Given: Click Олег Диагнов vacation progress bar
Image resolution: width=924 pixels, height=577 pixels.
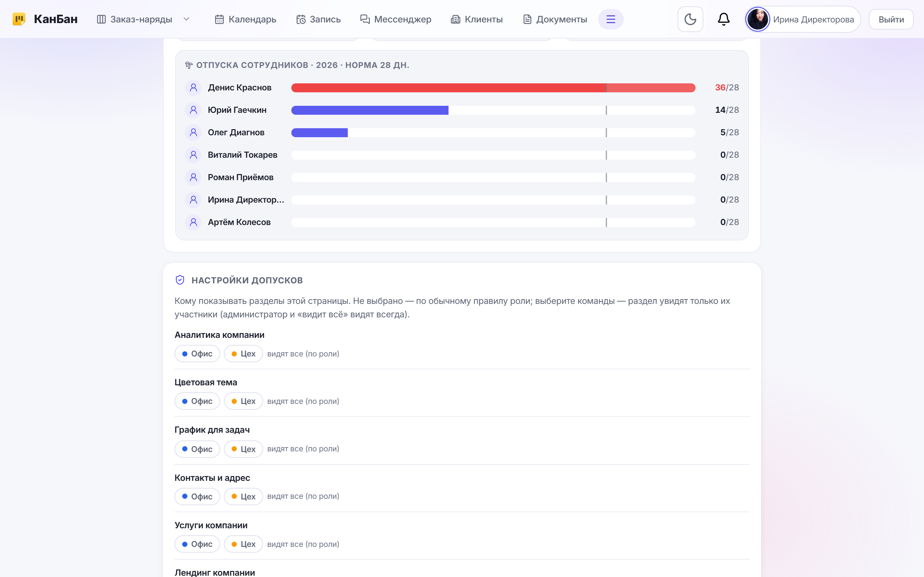Looking at the screenshot, I should (x=493, y=133).
